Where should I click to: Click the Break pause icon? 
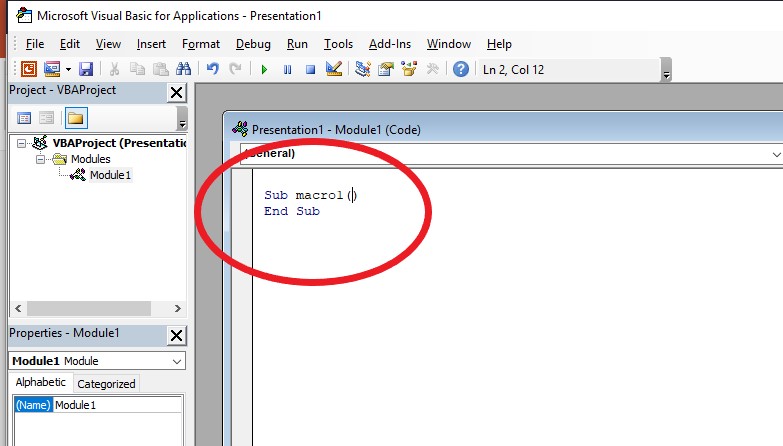tap(287, 69)
